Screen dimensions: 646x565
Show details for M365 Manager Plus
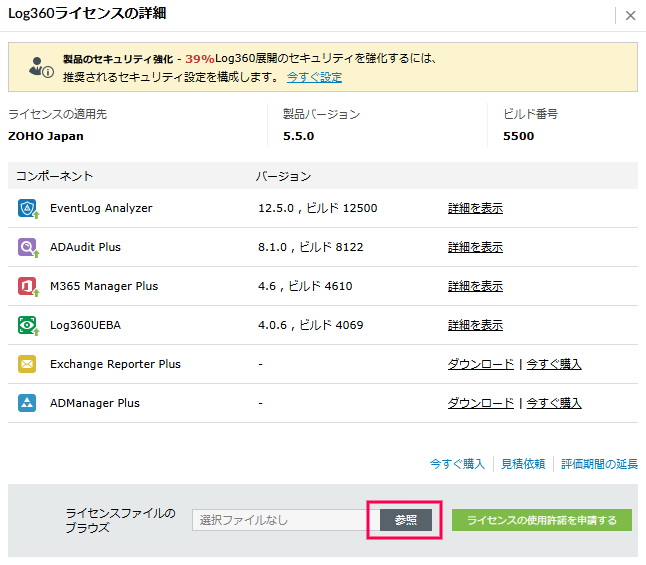click(x=475, y=286)
